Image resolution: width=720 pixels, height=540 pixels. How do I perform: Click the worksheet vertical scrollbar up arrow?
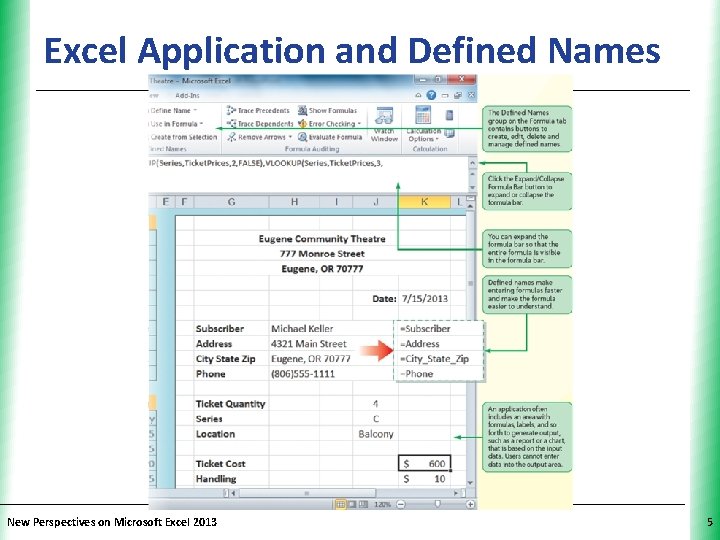471,207
